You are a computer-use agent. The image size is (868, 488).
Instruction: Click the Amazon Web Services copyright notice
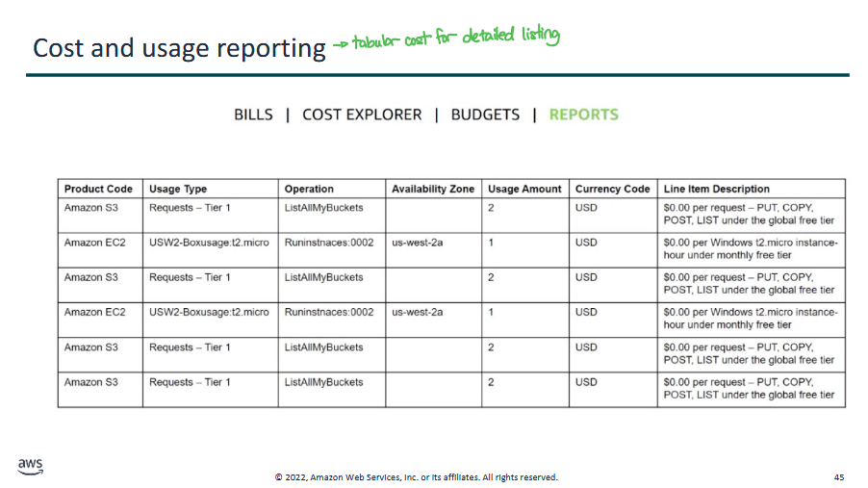click(x=416, y=477)
